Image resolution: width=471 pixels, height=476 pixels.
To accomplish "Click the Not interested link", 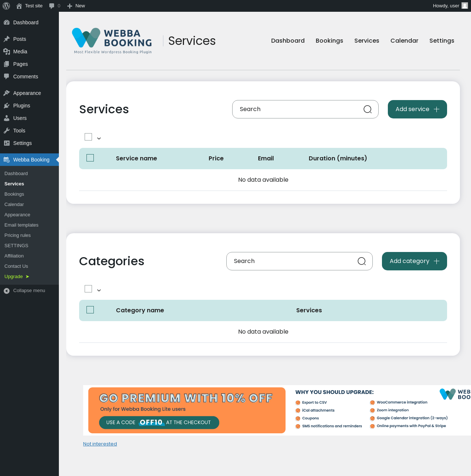I will pos(100,444).
